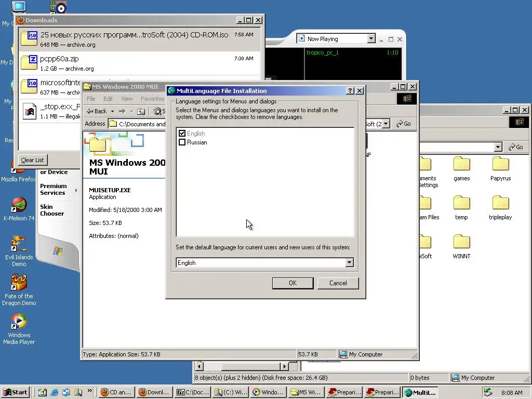
Task: Click safely remove hardware tray icon
Action: (x=488, y=392)
